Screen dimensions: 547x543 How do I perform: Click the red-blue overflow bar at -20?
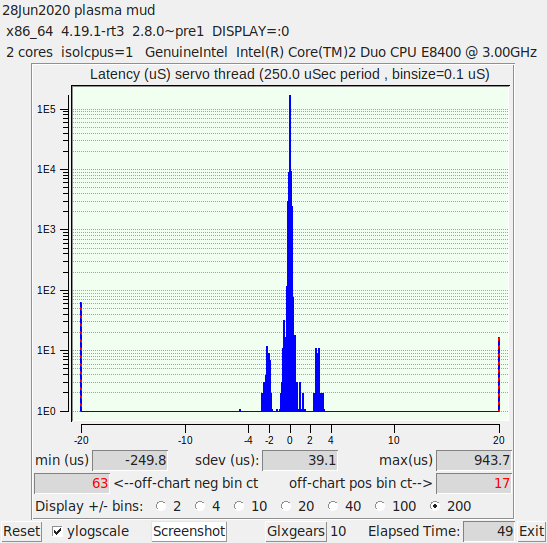tap(81, 356)
